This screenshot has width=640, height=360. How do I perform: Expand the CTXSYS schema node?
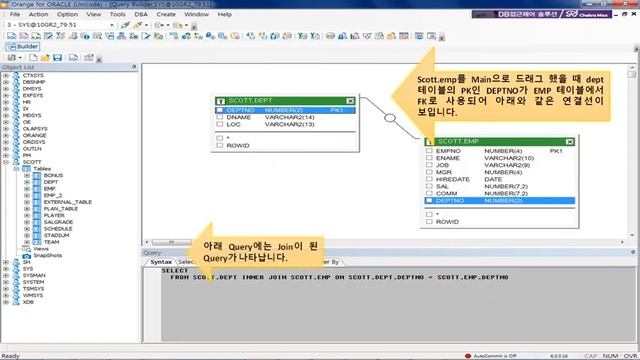(6, 76)
